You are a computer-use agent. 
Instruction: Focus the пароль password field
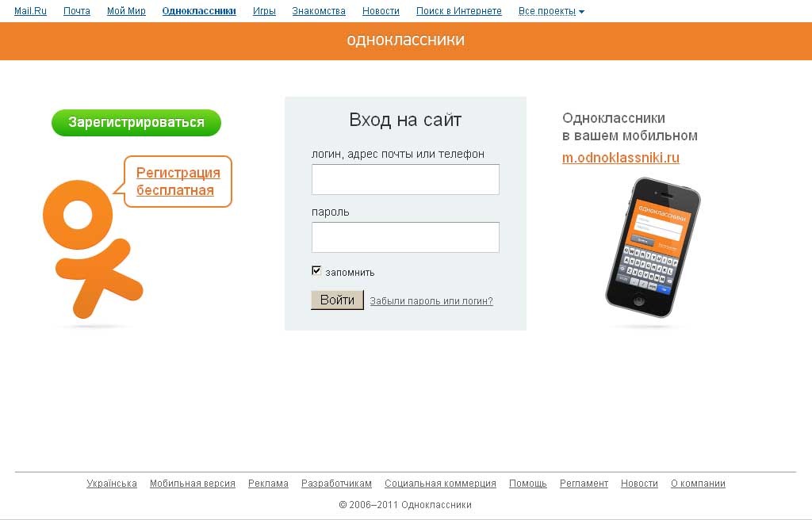click(x=405, y=237)
